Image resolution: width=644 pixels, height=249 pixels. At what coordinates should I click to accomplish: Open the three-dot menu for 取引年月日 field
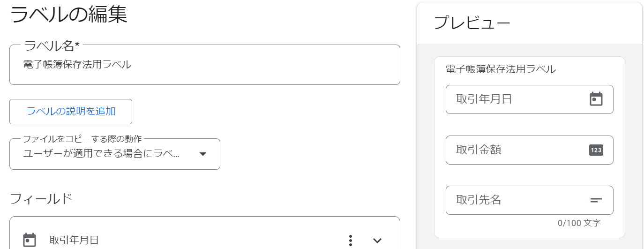(x=351, y=241)
